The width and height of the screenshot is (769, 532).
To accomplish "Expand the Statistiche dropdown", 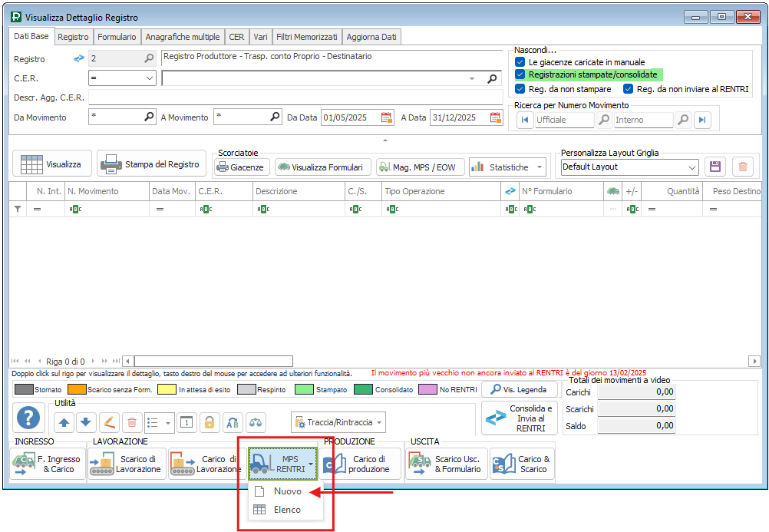I will click(540, 167).
